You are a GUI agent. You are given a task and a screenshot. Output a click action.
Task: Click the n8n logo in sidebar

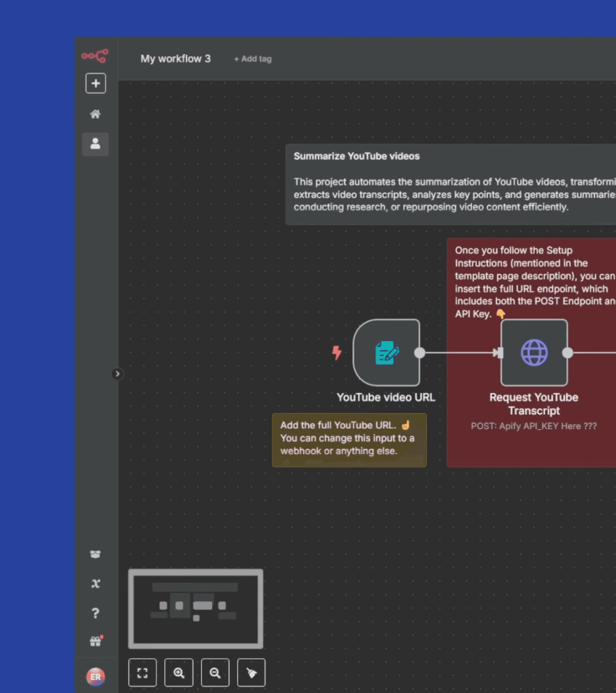(95, 56)
